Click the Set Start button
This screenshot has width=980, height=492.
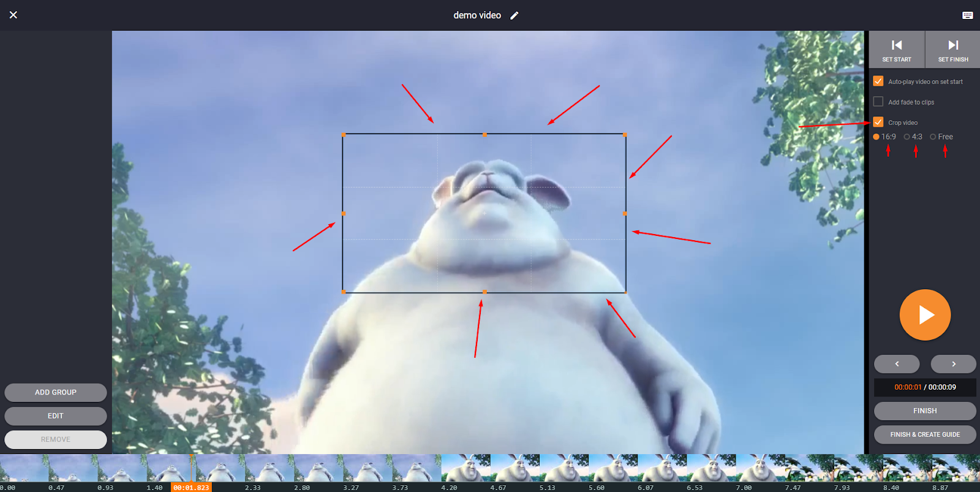pos(897,50)
